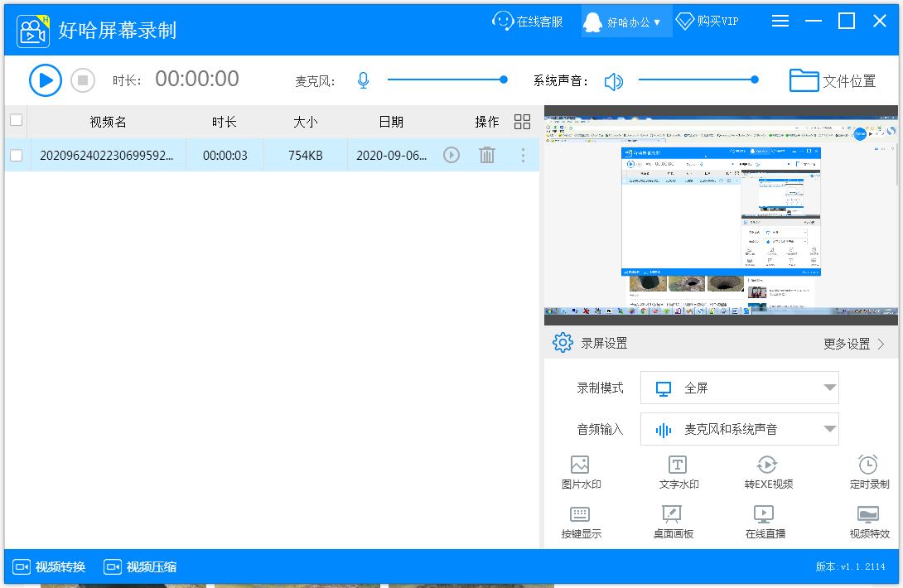Expand the 录制模式 全屏 dropdown

[740, 388]
